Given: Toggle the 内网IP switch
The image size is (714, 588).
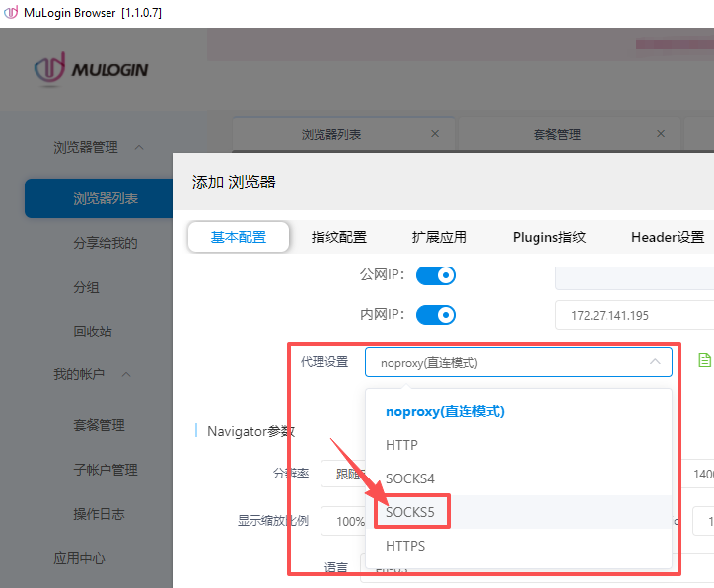Looking at the screenshot, I should click(435, 315).
